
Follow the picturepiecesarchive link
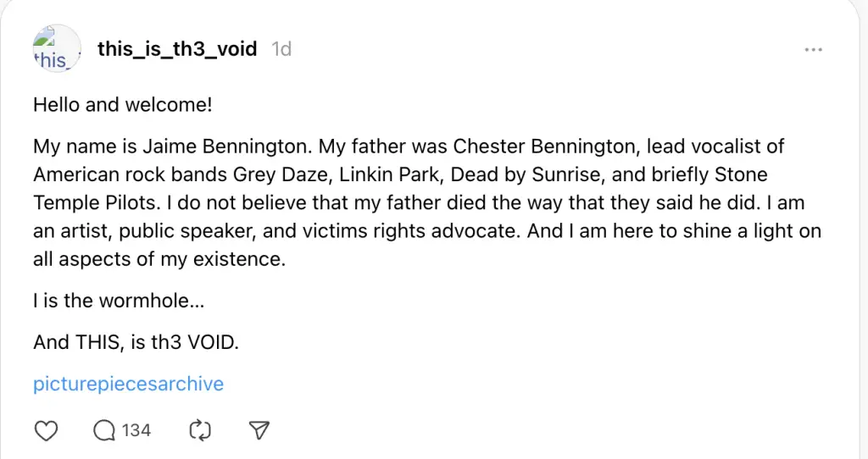[129, 384]
